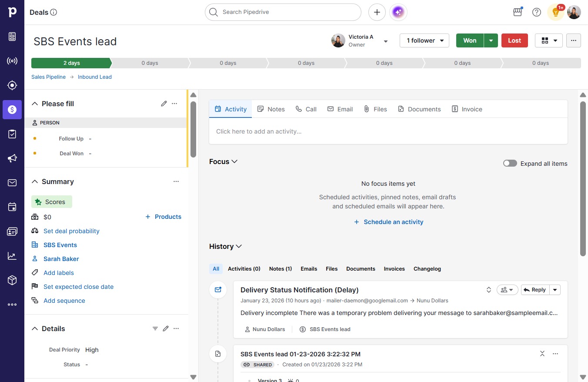The image size is (588, 382).
Task: Open the lightbulb sales assistant notifications
Action: coord(556,12)
